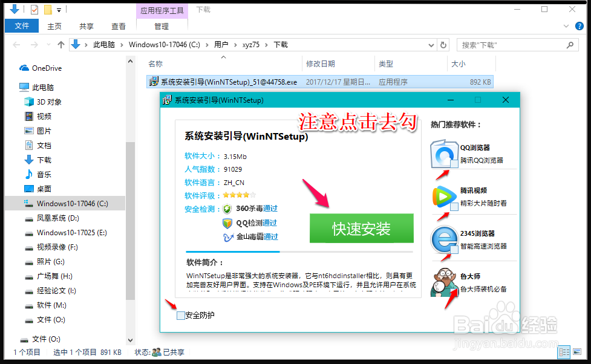Switch to large icons view in status bar
Image resolution: width=591 pixels, height=364 pixels.
(x=577, y=352)
